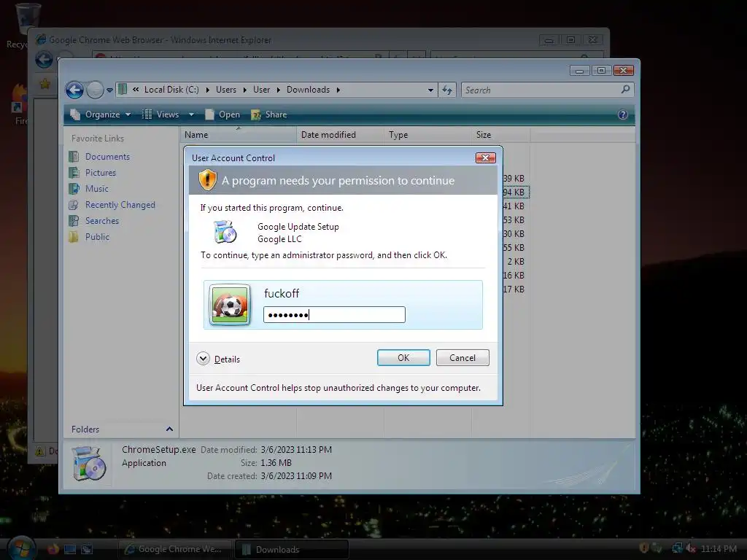Image resolution: width=747 pixels, height=560 pixels.
Task: Cancel the User Account Control prompt
Action: 462,357
